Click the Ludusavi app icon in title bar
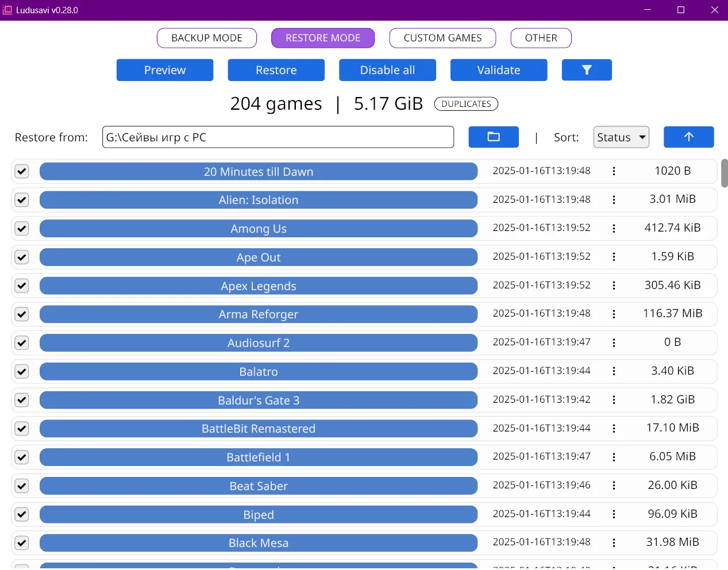The height and width of the screenshot is (570, 728). [7, 10]
